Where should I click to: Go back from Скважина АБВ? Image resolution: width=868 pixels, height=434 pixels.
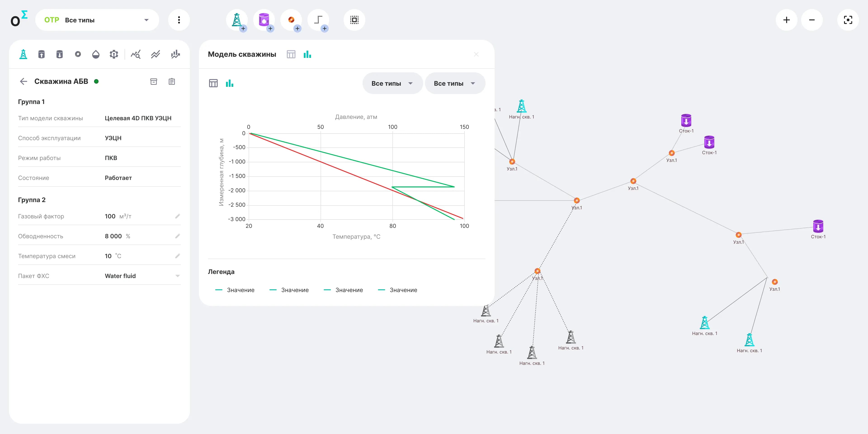point(24,82)
